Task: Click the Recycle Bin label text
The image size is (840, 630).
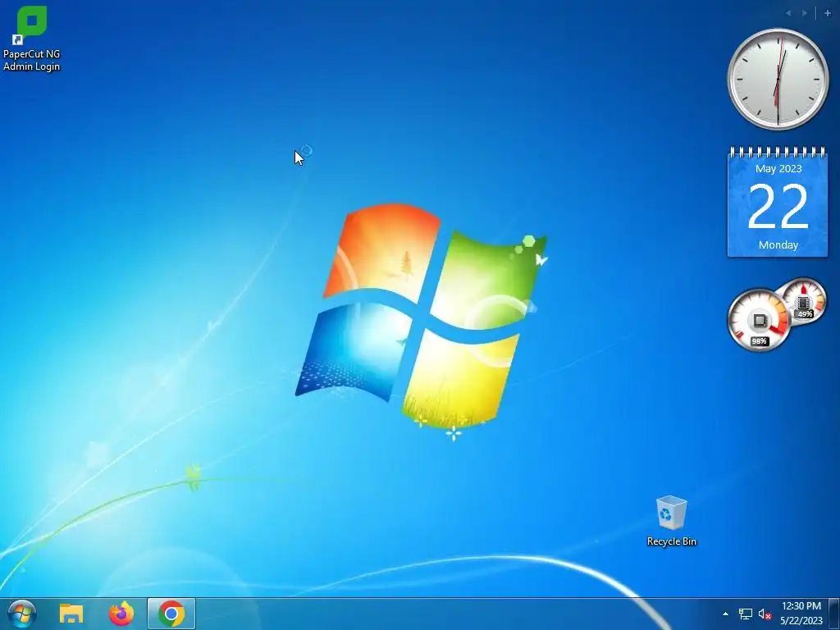Action: coord(671,541)
